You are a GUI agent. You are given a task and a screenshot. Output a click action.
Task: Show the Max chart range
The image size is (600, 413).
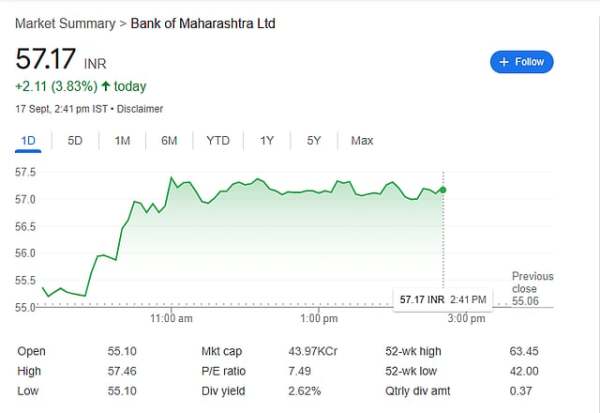[362, 141]
